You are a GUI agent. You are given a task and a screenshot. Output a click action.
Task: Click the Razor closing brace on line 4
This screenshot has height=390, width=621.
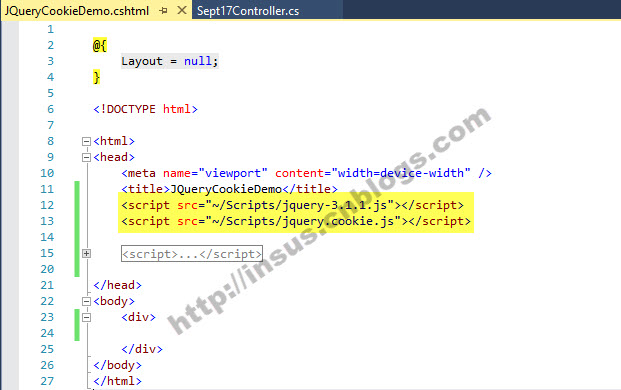tap(96, 77)
